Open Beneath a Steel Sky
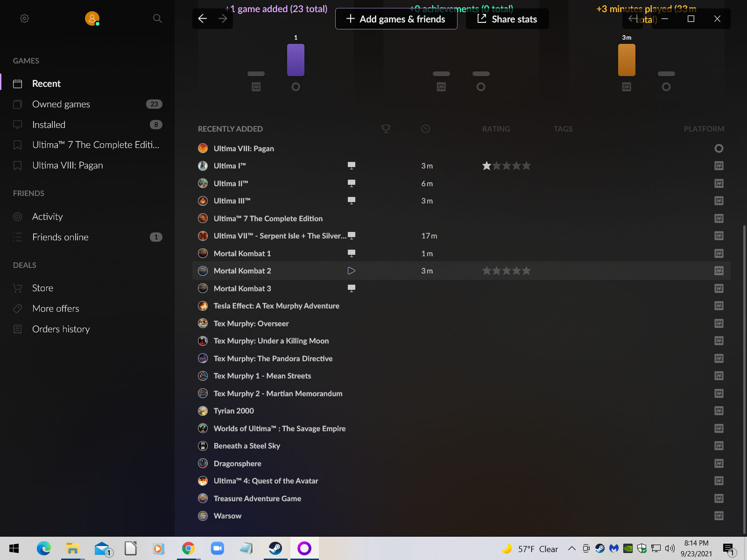 click(247, 446)
